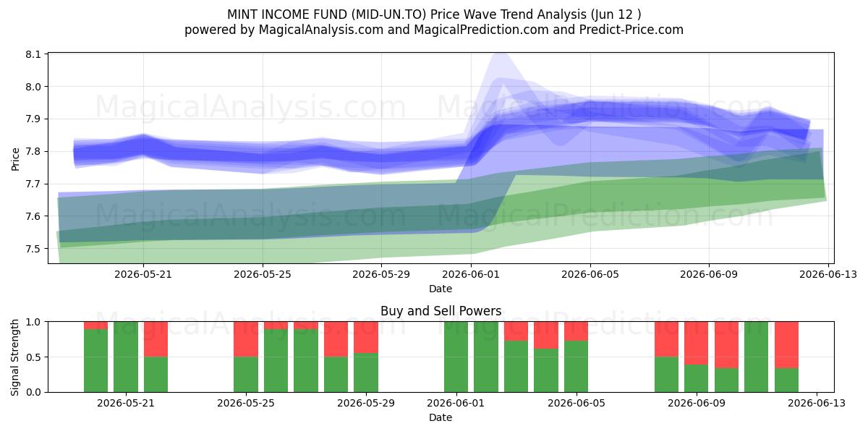Click price chart date label 2026-06-05
868x434 pixels.
590,274
